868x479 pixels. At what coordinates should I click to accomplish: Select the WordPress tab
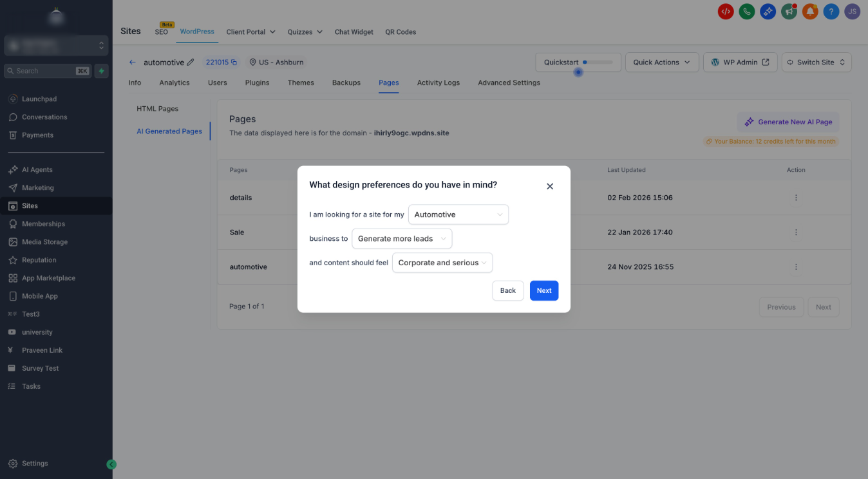(x=197, y=32)
